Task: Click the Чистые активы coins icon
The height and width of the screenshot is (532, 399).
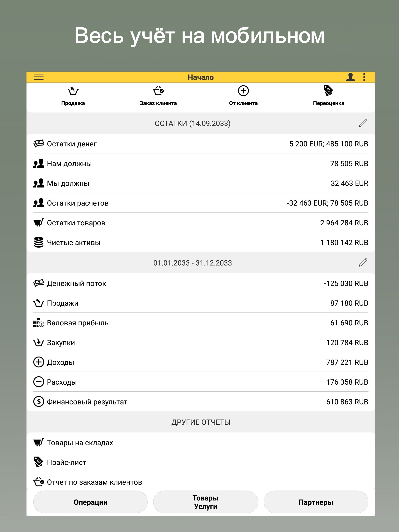Action: [x=39, y=242]
